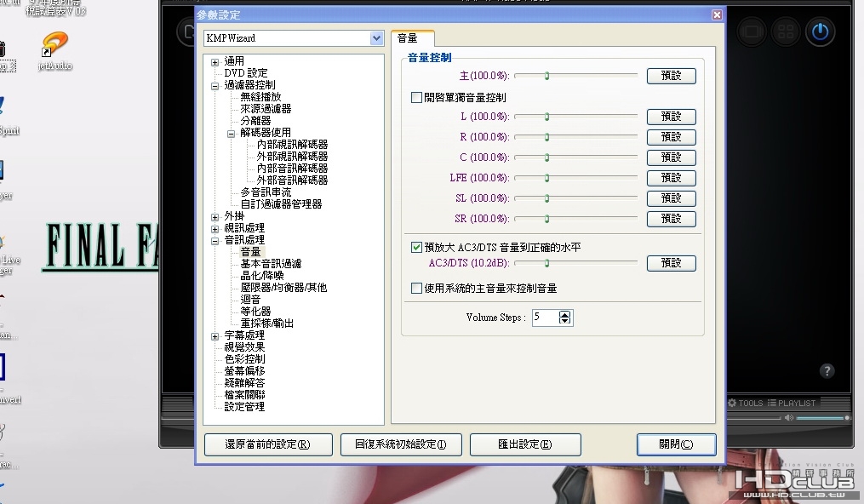The height and width of the screenshot is (504, 864).
Task: Select 外部視訊解碼器 in the tree
Action: (292, 157)
